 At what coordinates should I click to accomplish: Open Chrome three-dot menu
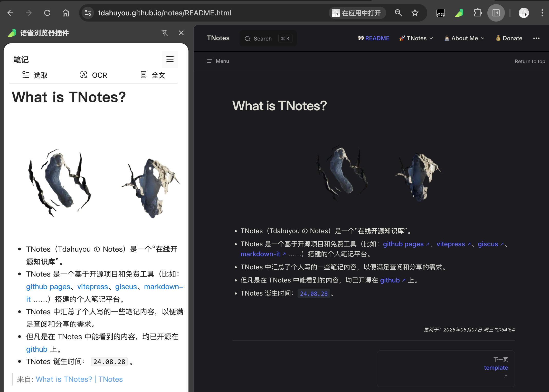(x=542, y=13)
